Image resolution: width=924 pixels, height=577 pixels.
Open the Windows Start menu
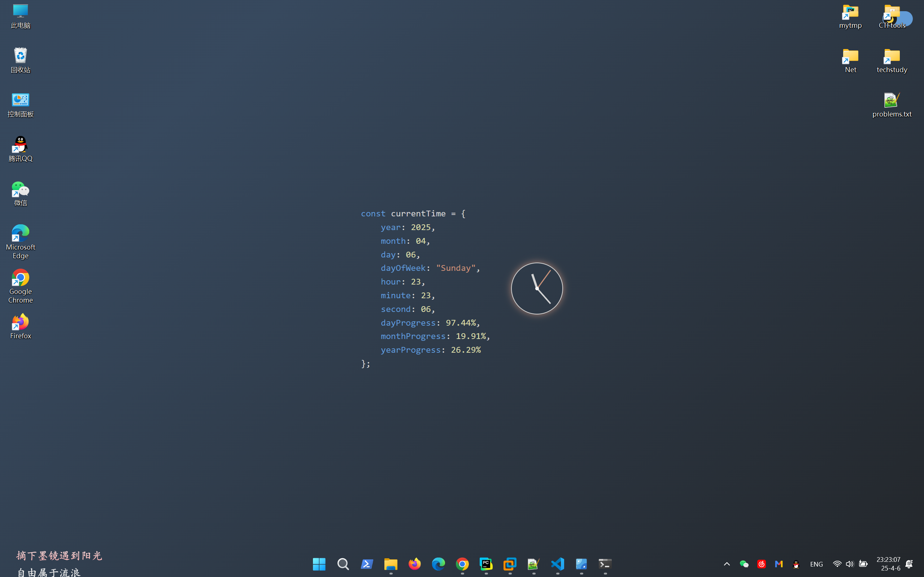coord(319,564)
